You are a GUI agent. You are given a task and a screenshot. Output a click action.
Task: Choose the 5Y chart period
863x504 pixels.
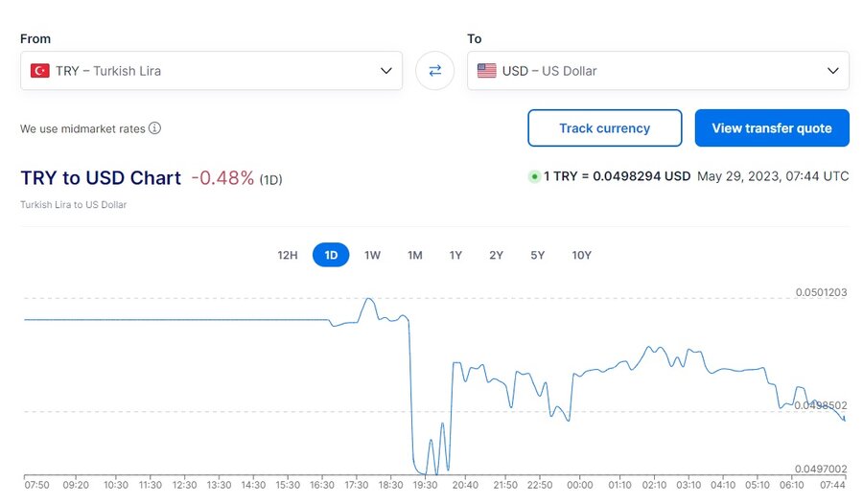pyautogui.click(x=537, y=255)
